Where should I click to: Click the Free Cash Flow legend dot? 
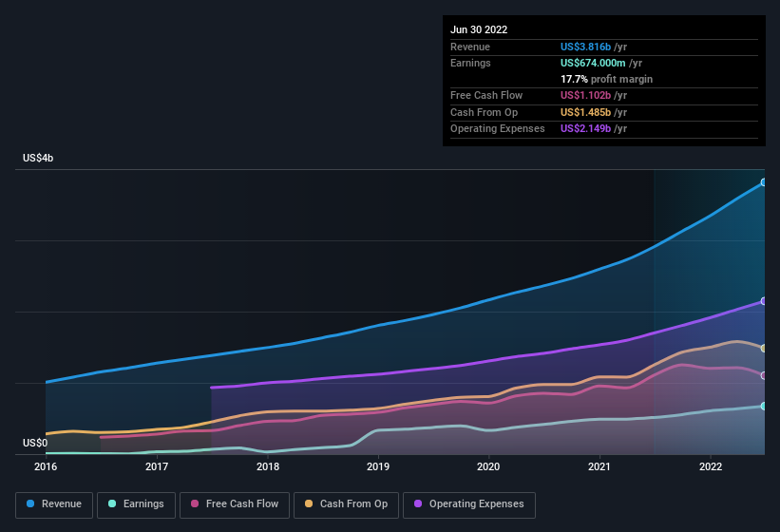(195, 504)
